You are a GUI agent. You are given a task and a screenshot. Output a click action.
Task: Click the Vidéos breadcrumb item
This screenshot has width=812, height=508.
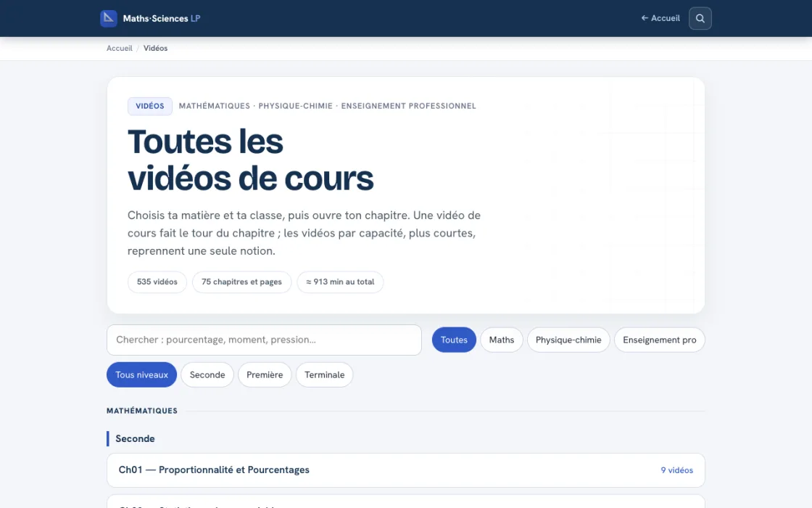(155, 48)
